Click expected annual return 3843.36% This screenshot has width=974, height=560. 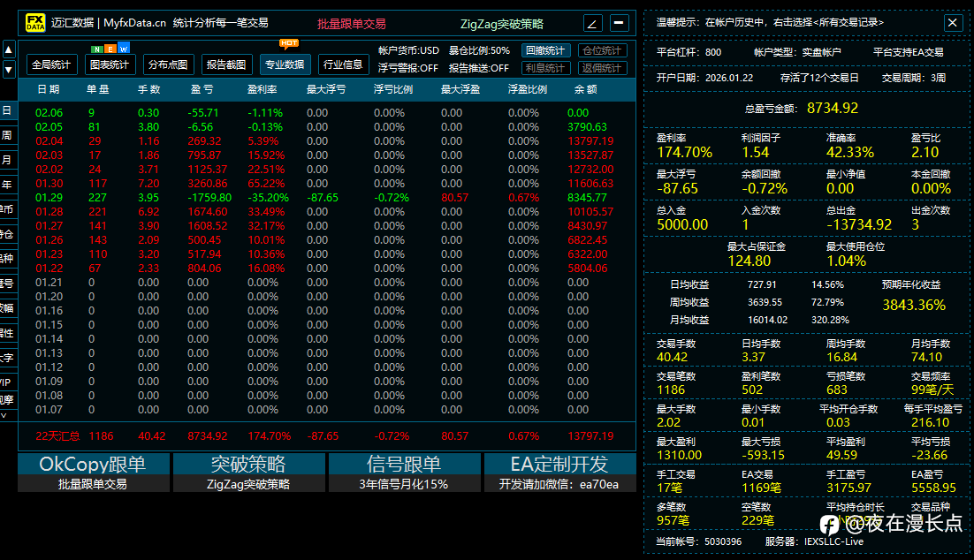coord(914,305)
